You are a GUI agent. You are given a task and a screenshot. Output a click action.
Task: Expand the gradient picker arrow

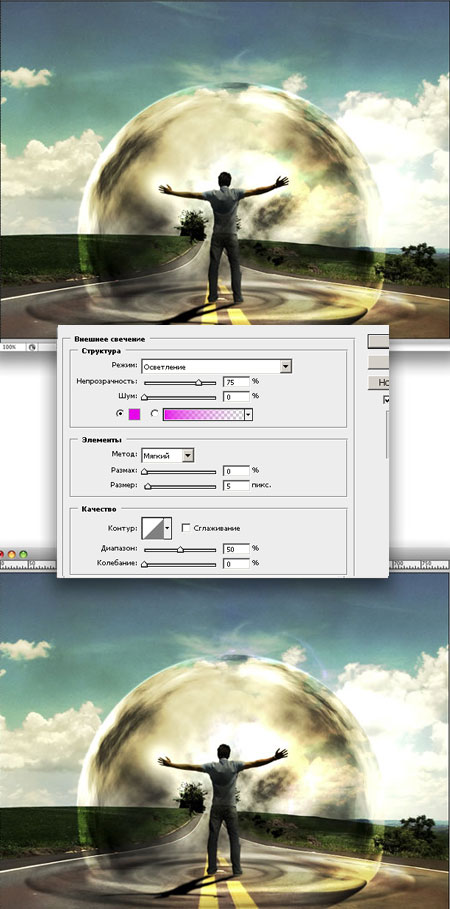pos(249,414)
